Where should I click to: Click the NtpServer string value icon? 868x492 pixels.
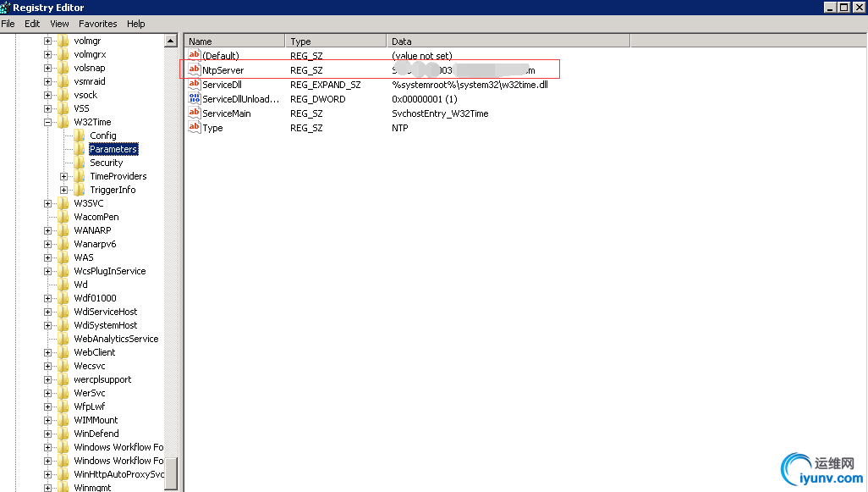click(x=194, y=69)
